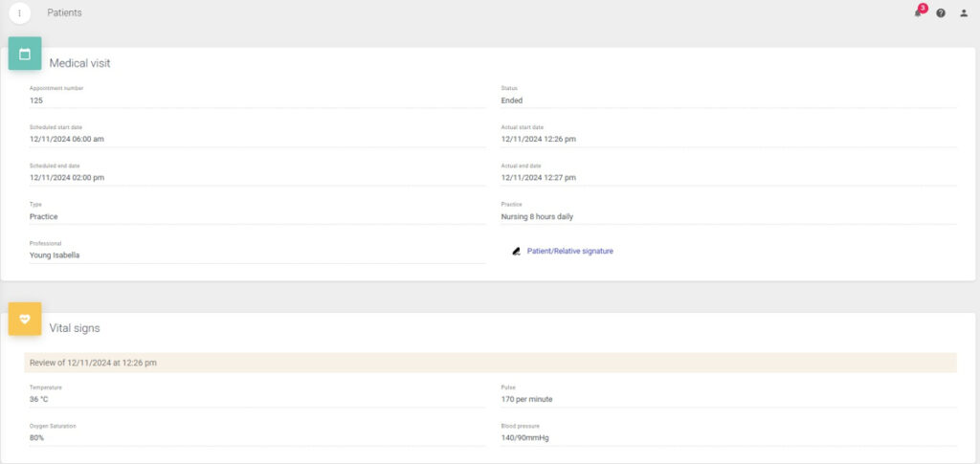
Task: Click the help question mark icon
Action: (941, 13)
